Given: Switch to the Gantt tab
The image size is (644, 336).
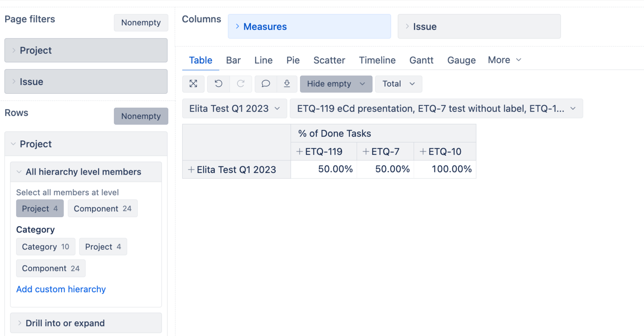Looking at the screenshot, I should (x=421, y=60).
